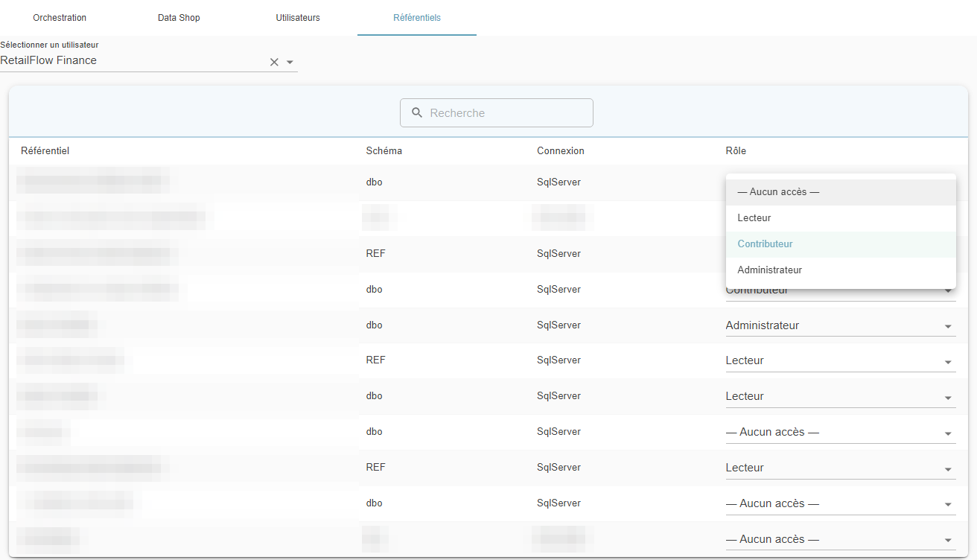Pick Lecteur from the open role menu
Viewport: 977px width, 560px height.
[x=841, y=218]
